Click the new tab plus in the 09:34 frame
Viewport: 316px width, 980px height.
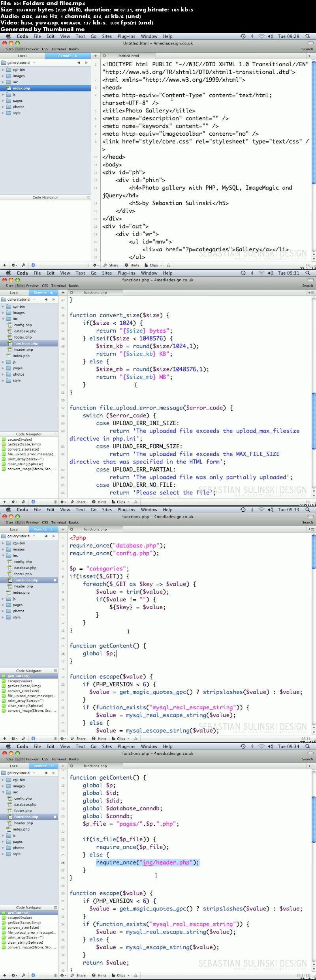pos(63,766)
